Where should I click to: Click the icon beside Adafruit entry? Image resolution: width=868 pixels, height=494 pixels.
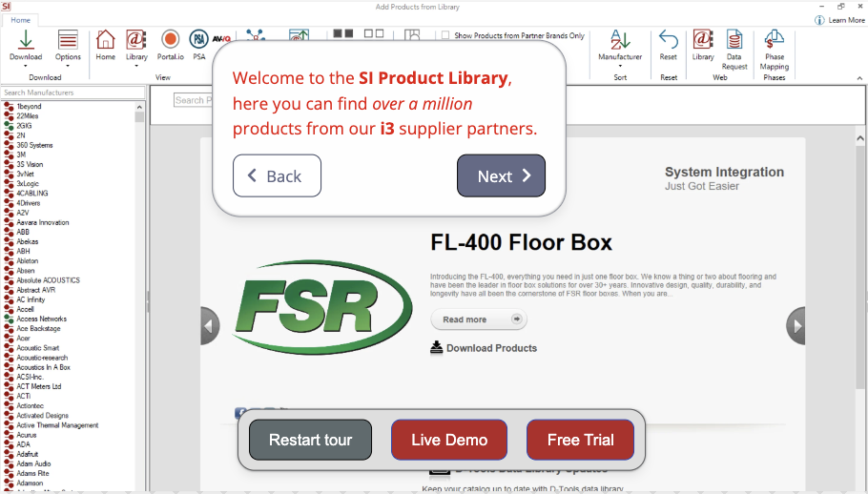point(9,454)
